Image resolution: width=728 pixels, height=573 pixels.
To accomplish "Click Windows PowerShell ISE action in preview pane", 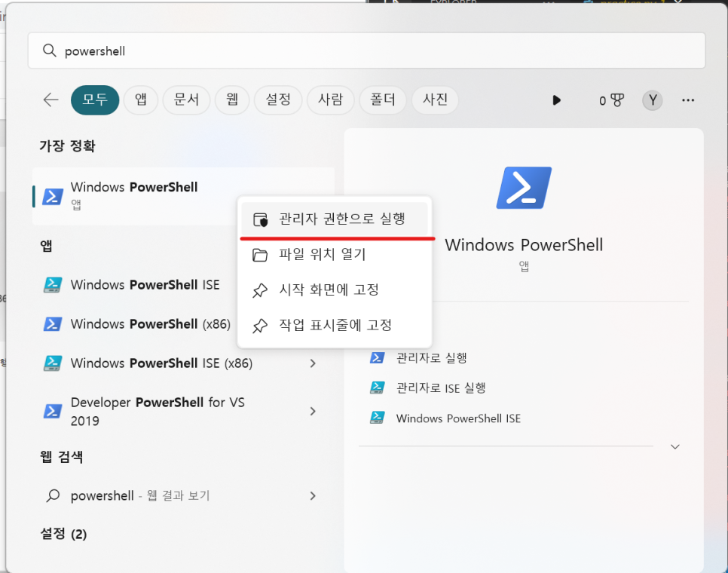I will [457, 418].
